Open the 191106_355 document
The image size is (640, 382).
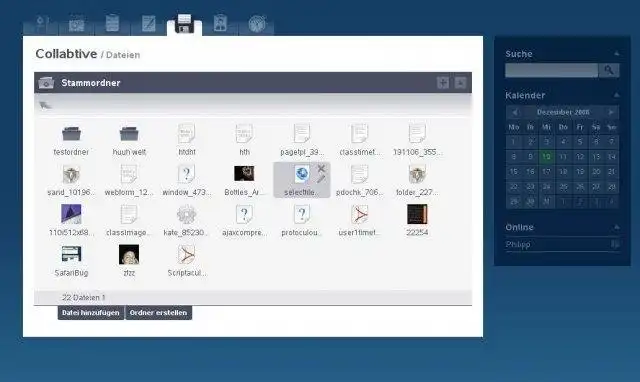point(417,133)
